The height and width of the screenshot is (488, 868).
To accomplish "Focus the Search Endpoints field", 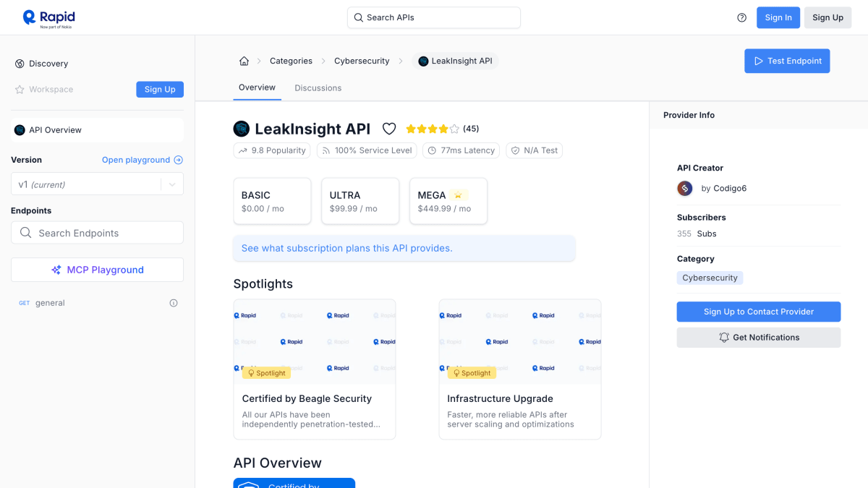I will [x=97, y=233].
